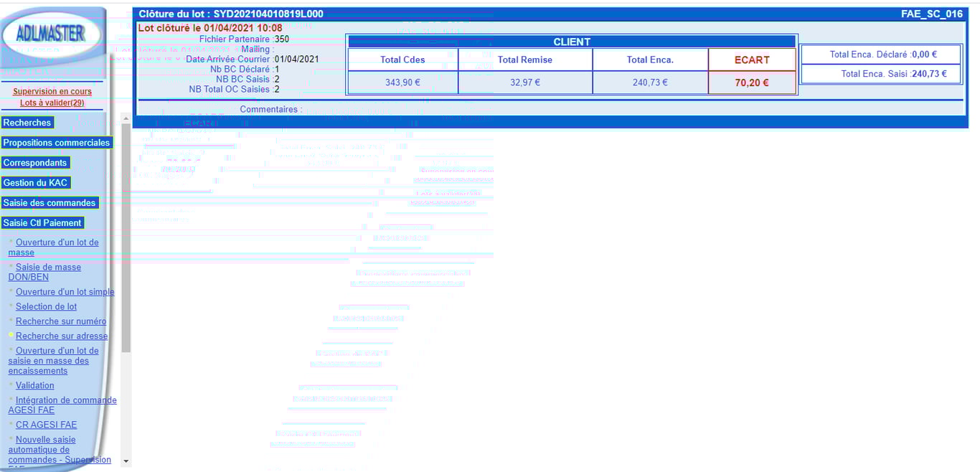Open Saisie des commandes menu
The image size is (980, 472).
(x=50, y=203)
